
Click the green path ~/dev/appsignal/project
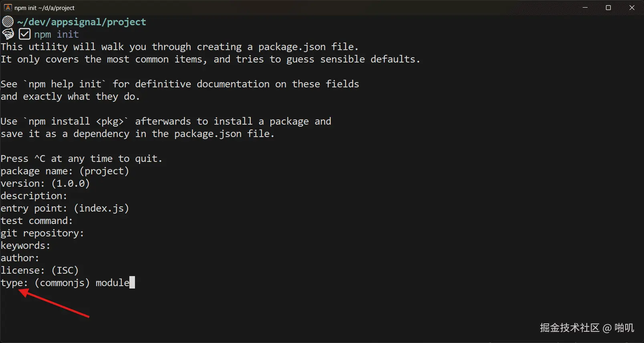click(81, 22)
